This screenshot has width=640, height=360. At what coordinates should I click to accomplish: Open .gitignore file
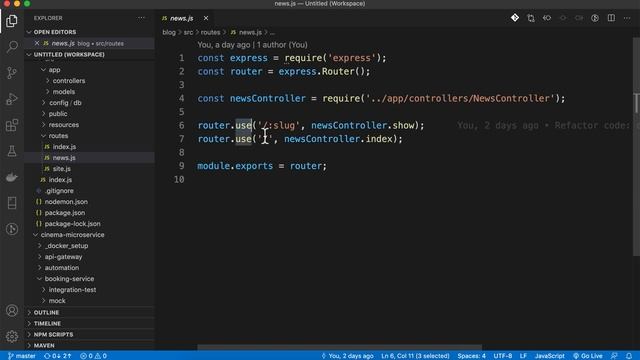59,191
